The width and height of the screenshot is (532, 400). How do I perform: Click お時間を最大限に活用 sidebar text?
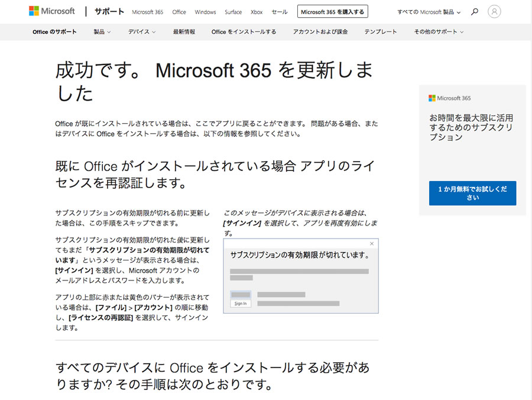tap(471, 127)
